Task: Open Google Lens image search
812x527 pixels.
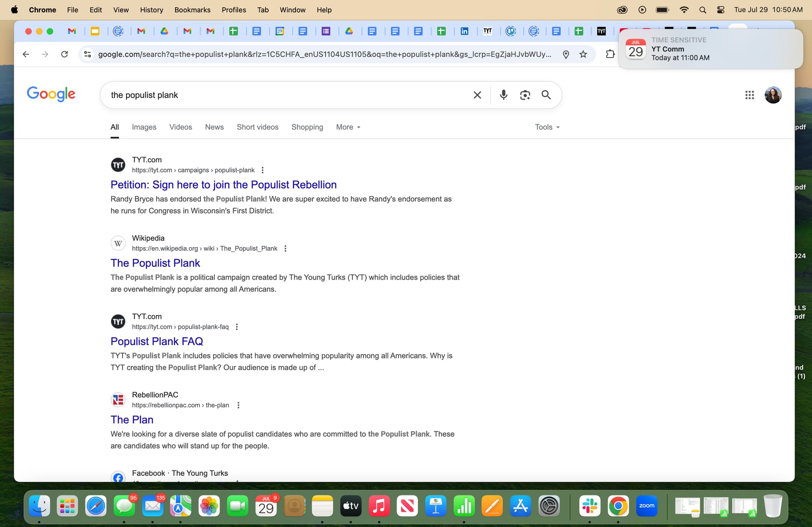Action: [x=525, y=95]
